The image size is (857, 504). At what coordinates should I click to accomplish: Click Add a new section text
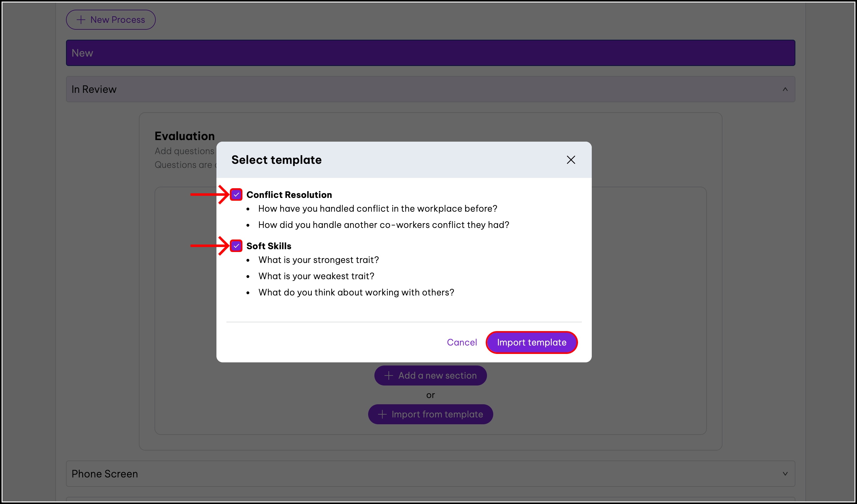(x=437, y=375)
